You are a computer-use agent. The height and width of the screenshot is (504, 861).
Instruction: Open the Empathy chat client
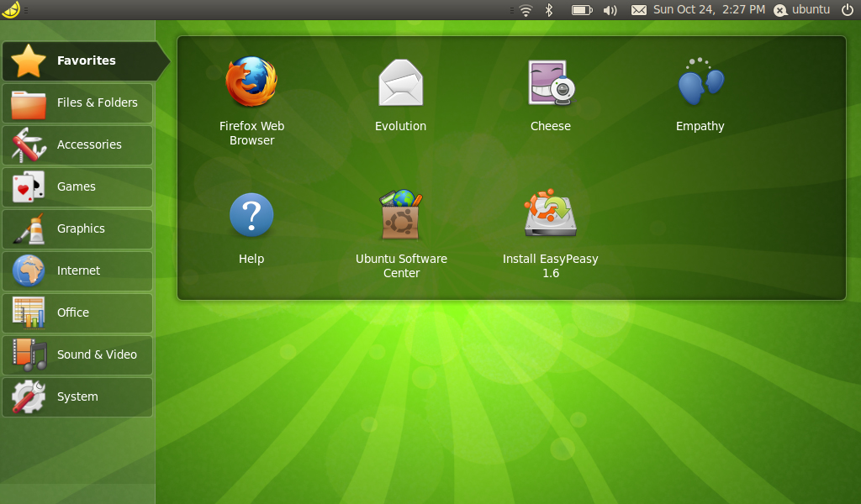pyautogui.click(x=700, y=95)
